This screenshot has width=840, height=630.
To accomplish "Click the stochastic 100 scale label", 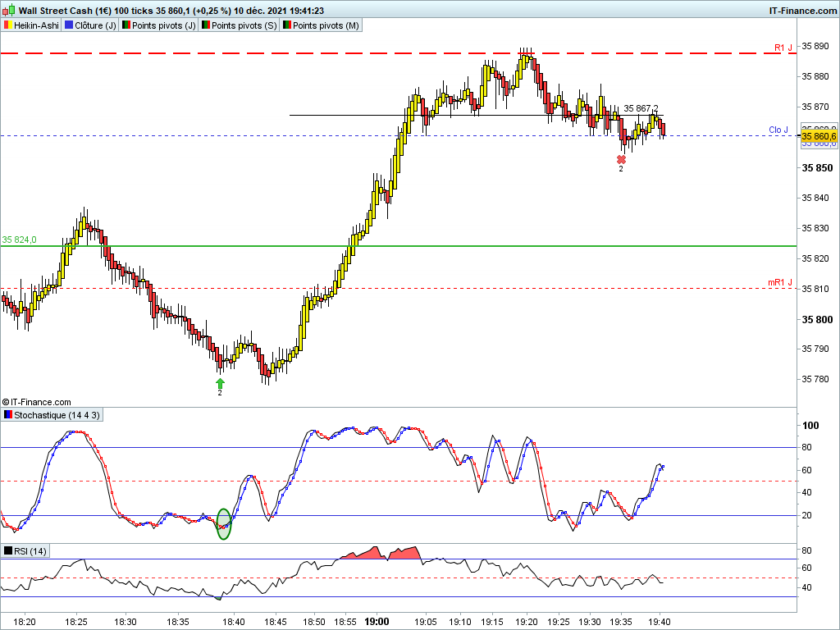I will coord(810,426).
